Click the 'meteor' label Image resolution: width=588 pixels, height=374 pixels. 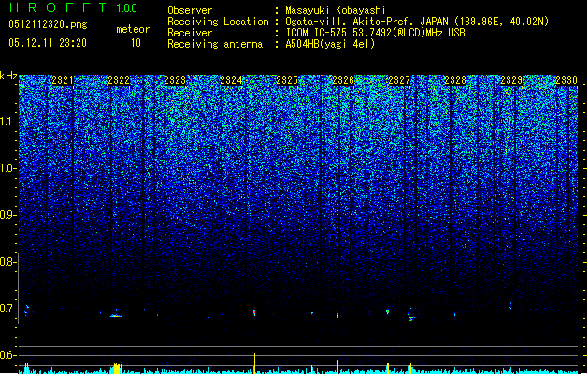[x=133, y=29]
